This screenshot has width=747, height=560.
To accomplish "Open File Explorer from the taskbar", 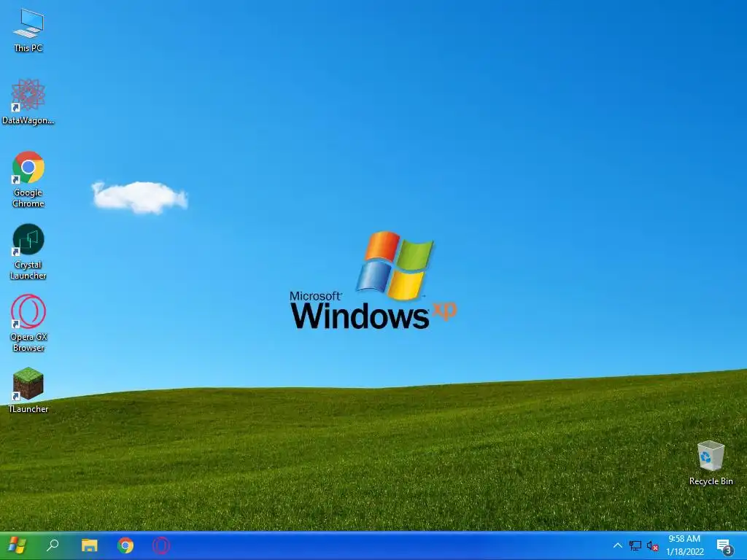I will (x=89, y=545).
